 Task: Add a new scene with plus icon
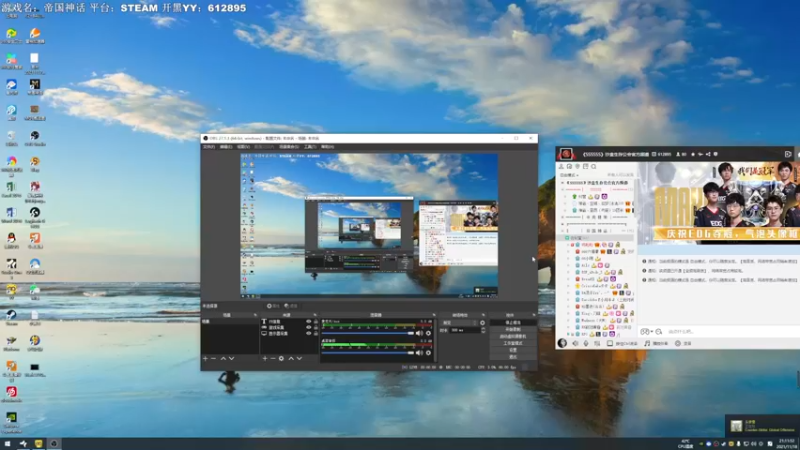[206, 359]
